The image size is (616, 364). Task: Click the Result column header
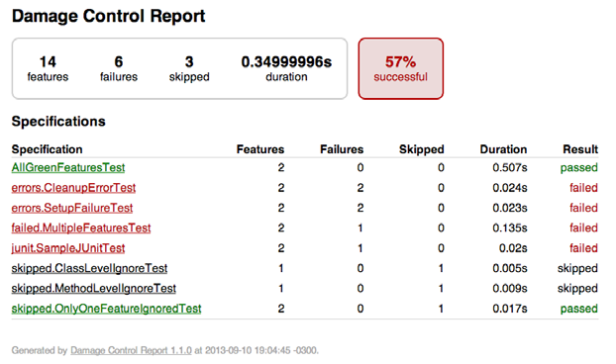point(580,149)
